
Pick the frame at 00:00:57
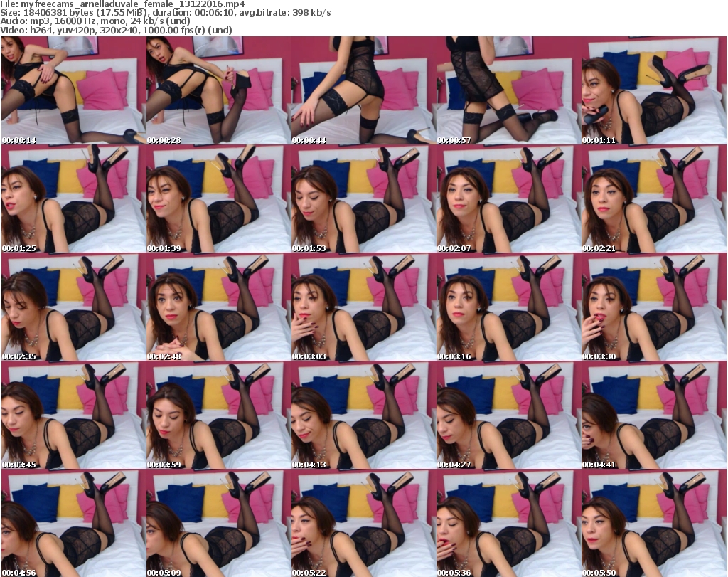508,90
